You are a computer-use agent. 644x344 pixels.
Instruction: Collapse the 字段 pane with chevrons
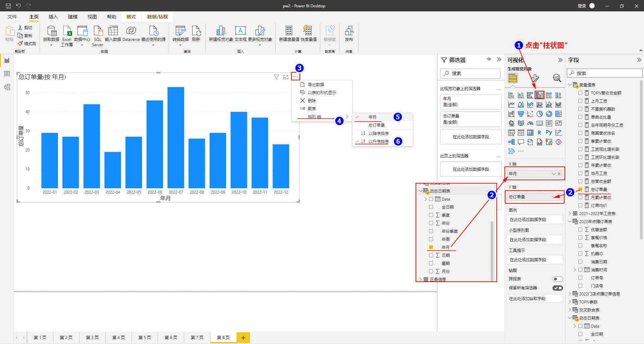pyautogui.click(x=639, y=60)
